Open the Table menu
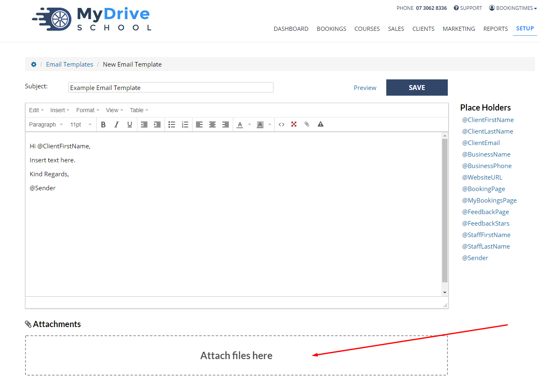Image resolution: width=540 pixels, height=392 pixels. [139, 110]
